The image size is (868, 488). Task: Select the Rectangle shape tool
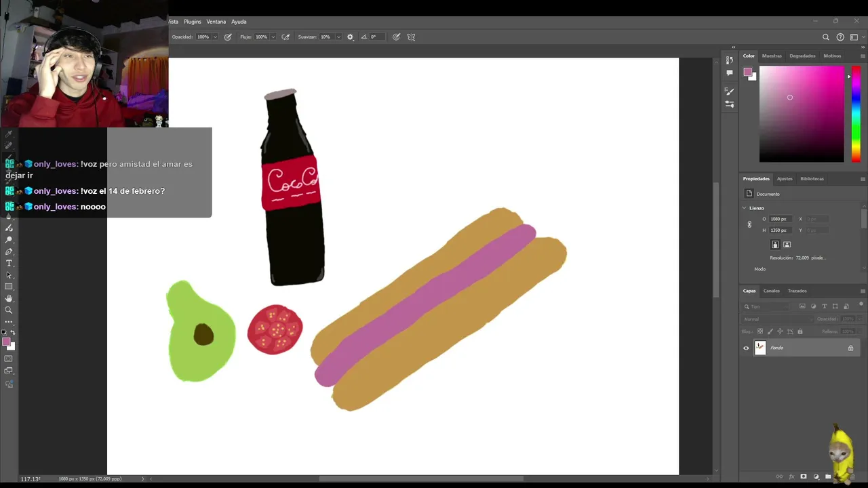tap(9, 287)
